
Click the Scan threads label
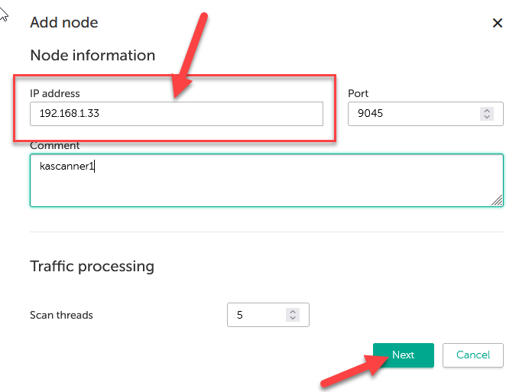[x=61, y=315]
